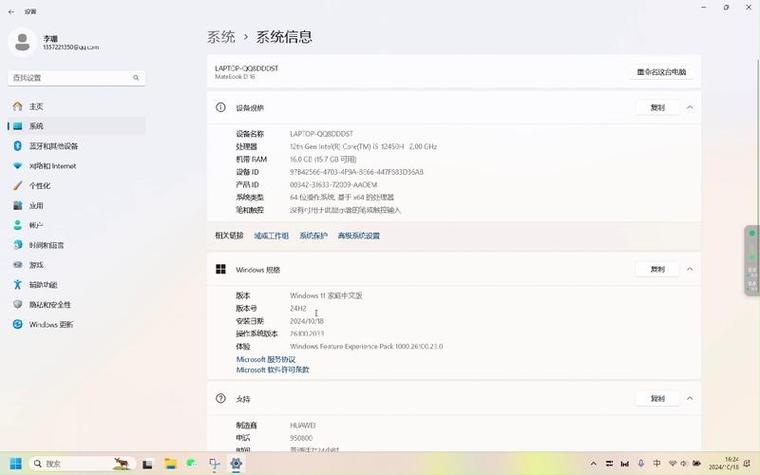This screenshot has height=475, width=760.
Task: Open the green chat app taskbar icon
Action: coord(191,464)
